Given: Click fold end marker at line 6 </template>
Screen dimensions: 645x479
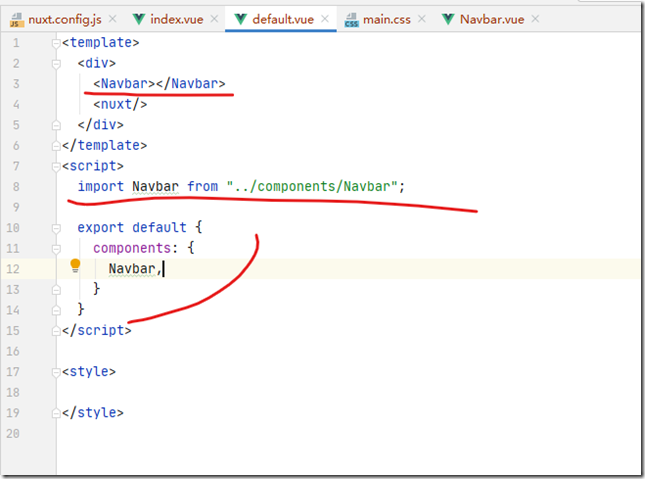Looking at the screenshot, I should (56, 146).
